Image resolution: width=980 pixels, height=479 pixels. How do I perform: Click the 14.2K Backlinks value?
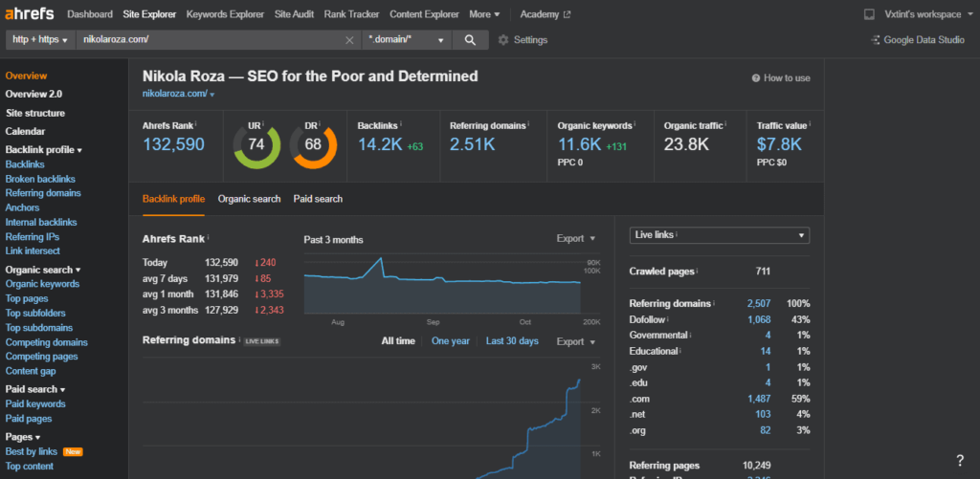[379, 145]
